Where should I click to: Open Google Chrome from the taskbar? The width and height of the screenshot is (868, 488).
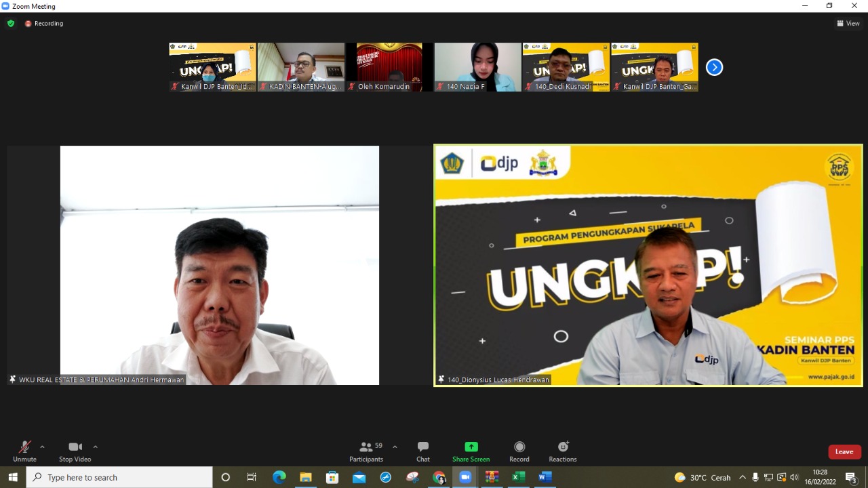[x=439, y=477]
